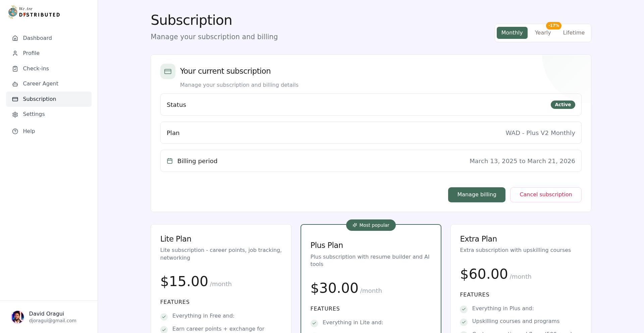Click the Career Agent briefcase icon
The image size is (644, 333).
click(15, 83)
